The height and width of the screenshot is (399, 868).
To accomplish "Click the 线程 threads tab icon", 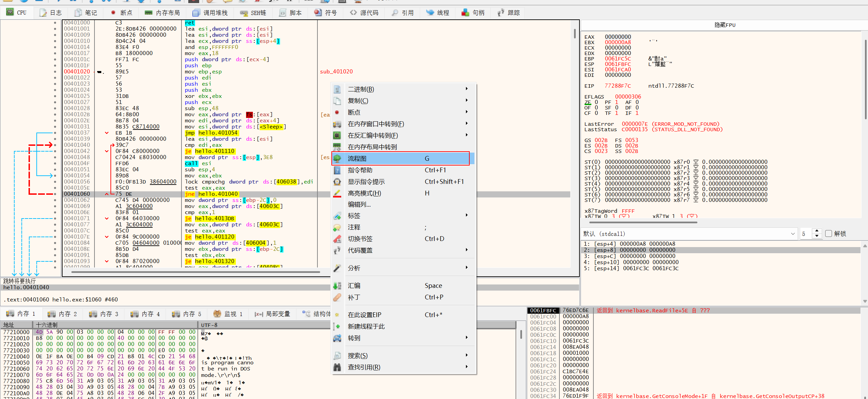I will tap(430, 13).
